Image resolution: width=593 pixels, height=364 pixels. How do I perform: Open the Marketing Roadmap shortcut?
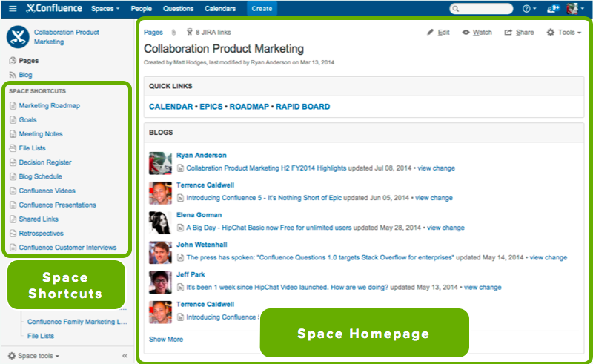point(49,105)
